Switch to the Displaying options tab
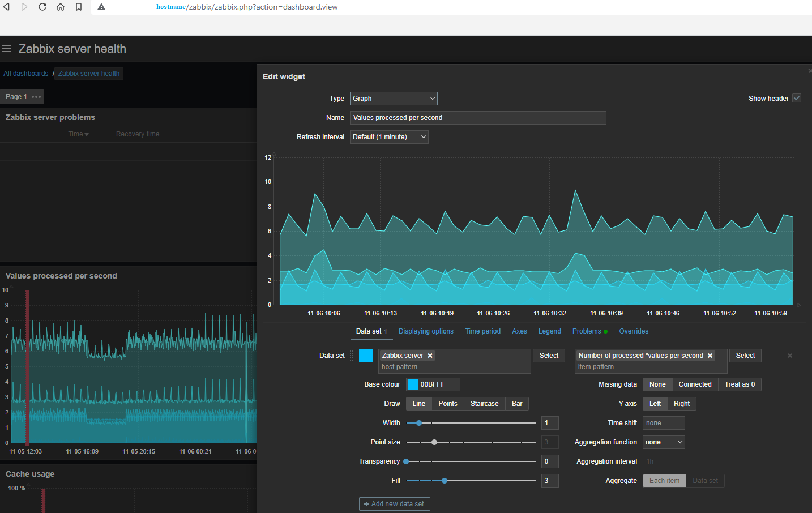Viewport: 812px width, 513px height. pyautogui.click(x=426, y=331)
